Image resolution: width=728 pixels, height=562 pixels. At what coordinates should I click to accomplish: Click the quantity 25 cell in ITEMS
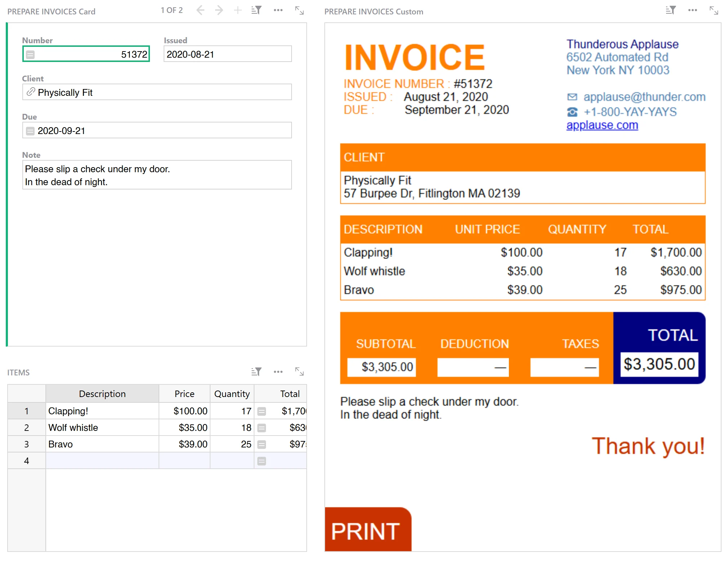click(232, 444)
